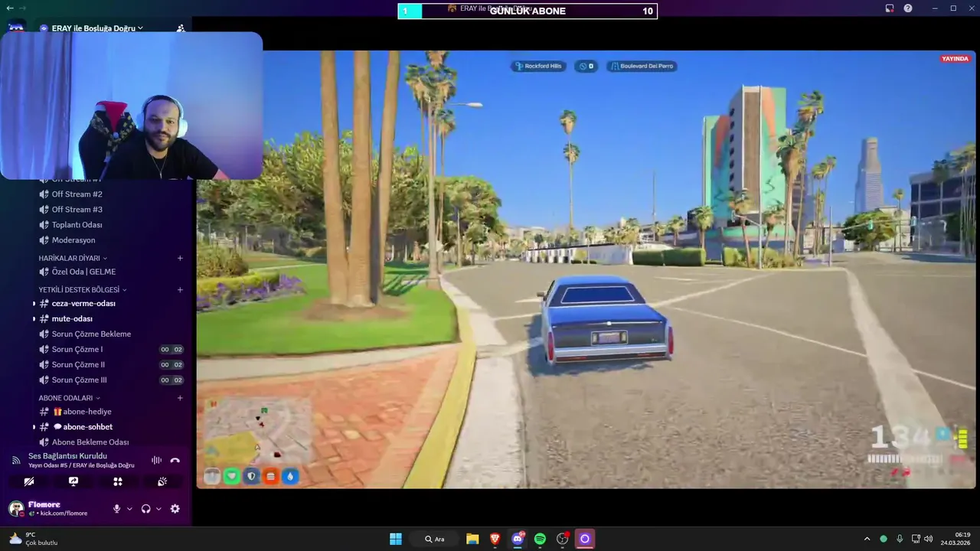
Task: Deafen with the headphones icon
Action: (x=145, y=509)
